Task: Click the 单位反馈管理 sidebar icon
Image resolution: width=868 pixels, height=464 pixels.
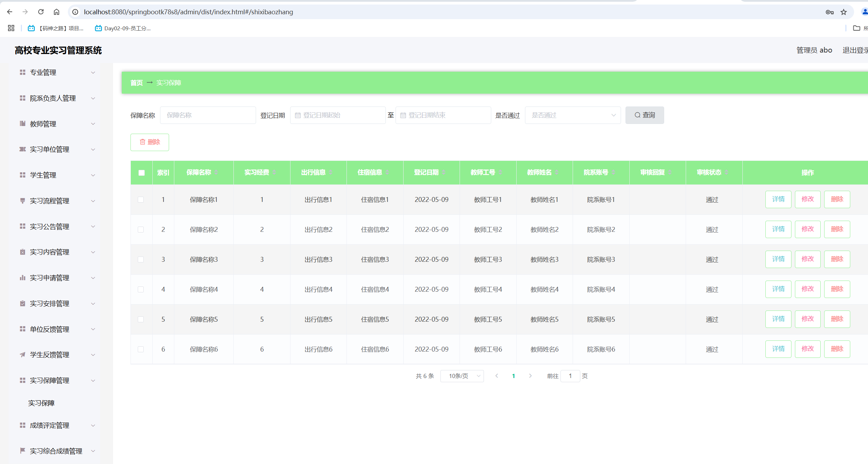Action: tap(23, 329)
